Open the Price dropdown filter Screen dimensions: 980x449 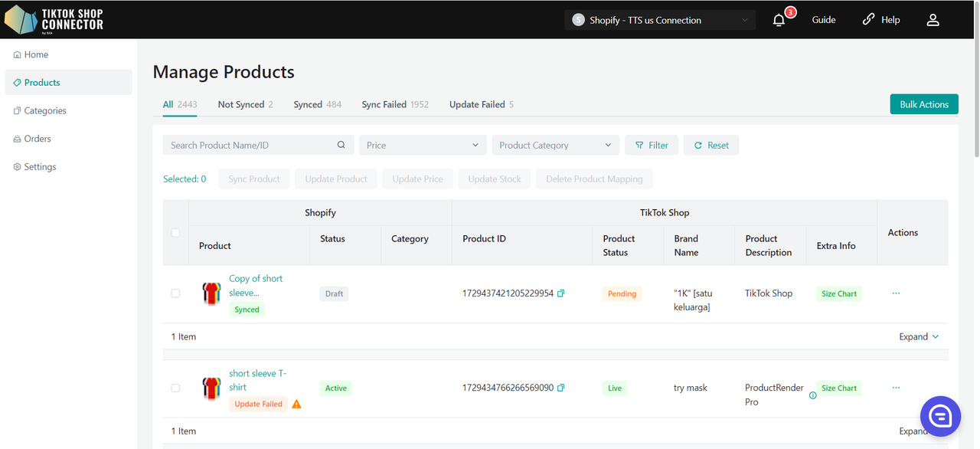click(x=423, y=145)
